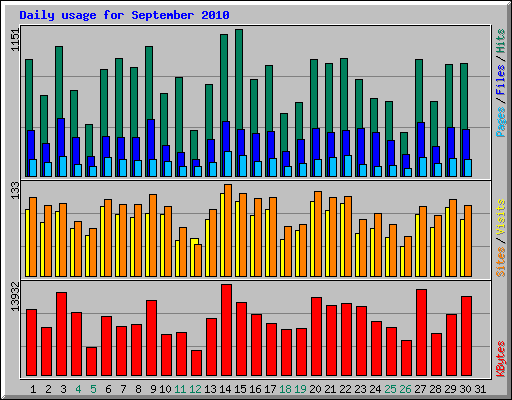Click the red KBytes bar for day 14
512x400 pixels.
[226, 330]
